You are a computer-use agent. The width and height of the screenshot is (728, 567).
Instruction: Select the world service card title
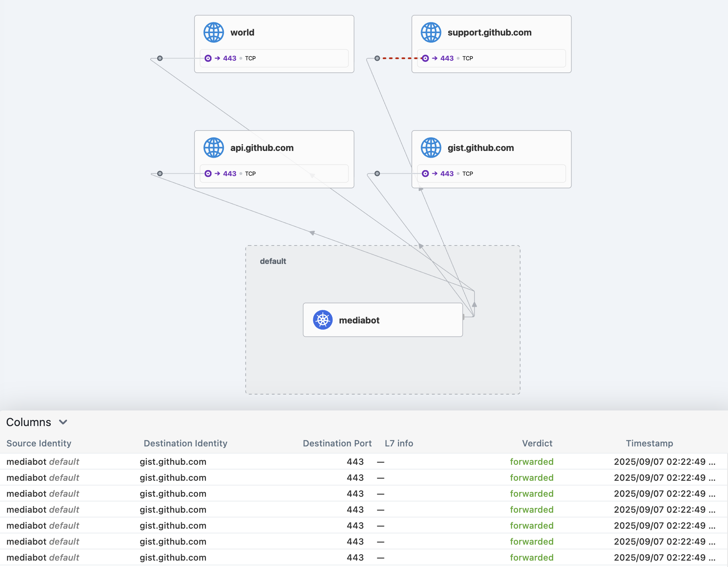click(242, 32)
